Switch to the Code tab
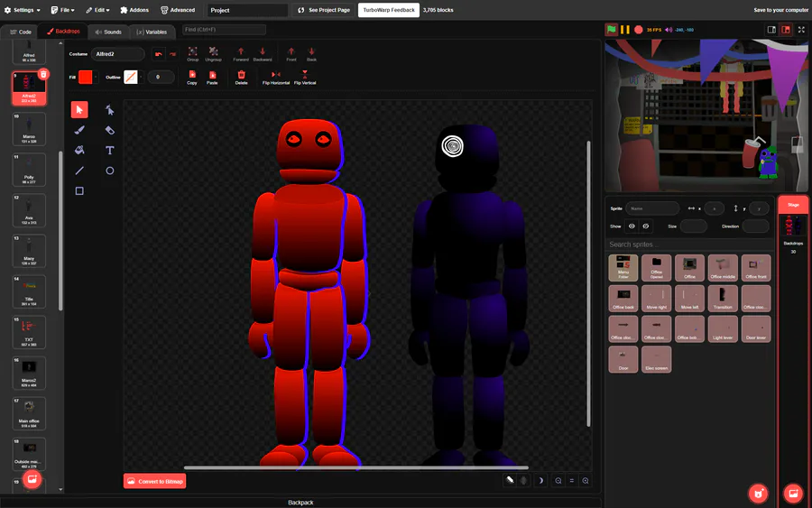 [21, 32]
